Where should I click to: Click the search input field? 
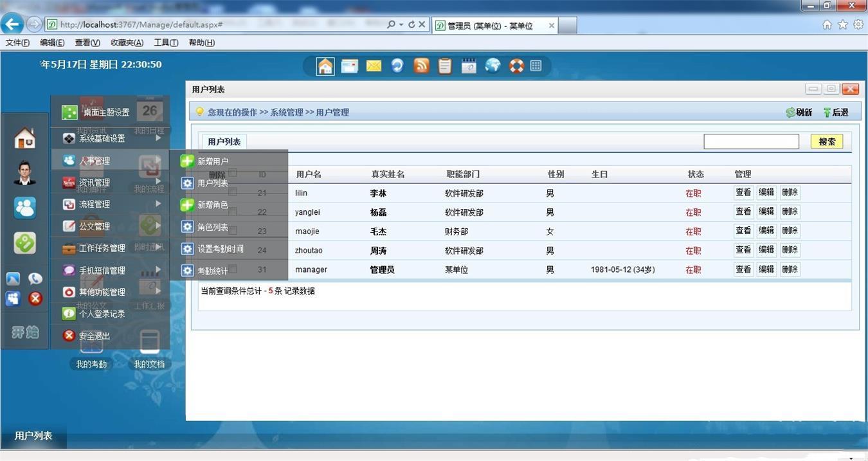click(x=751, y=141)
